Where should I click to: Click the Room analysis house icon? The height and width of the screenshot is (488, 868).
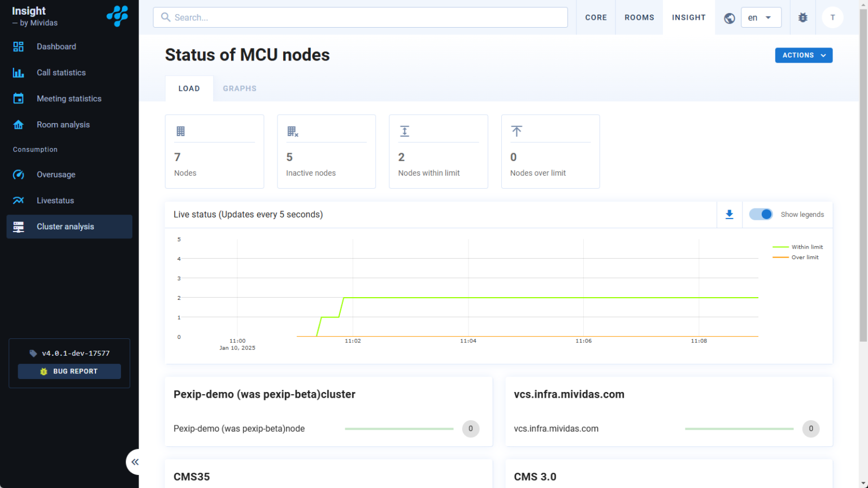click(19, 125)
